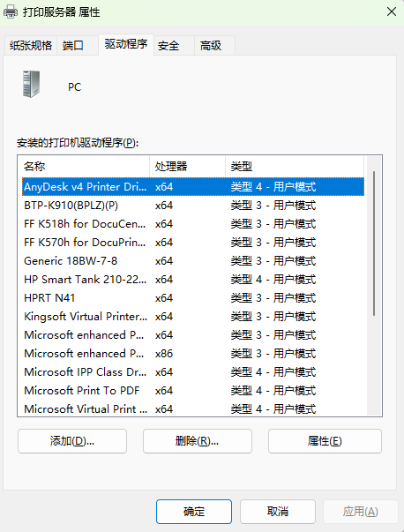The image size is (404, 532).
Task: Select AnyDesk v4 Printer Dri... row
Action: pyautogui.click(x=193, y=187)
